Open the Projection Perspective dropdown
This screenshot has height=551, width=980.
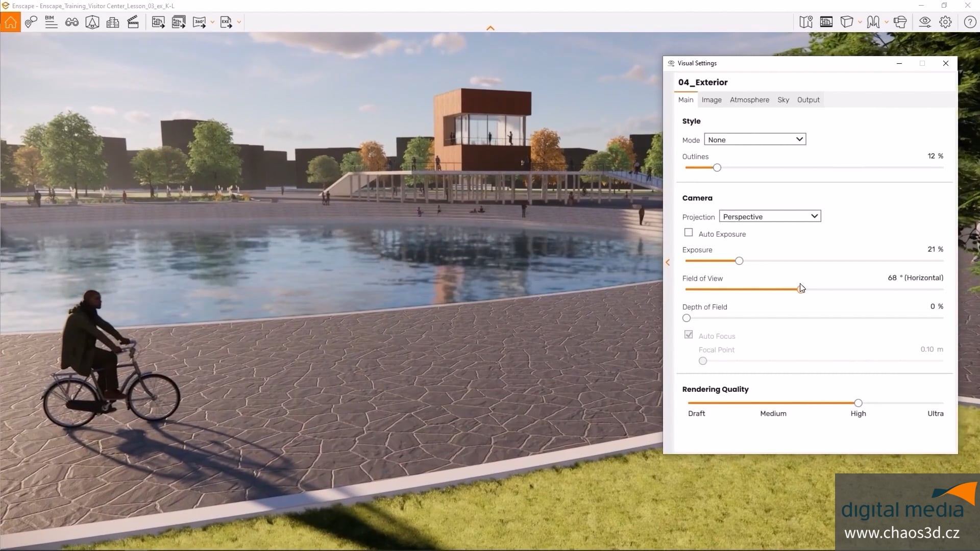point(770,216)
